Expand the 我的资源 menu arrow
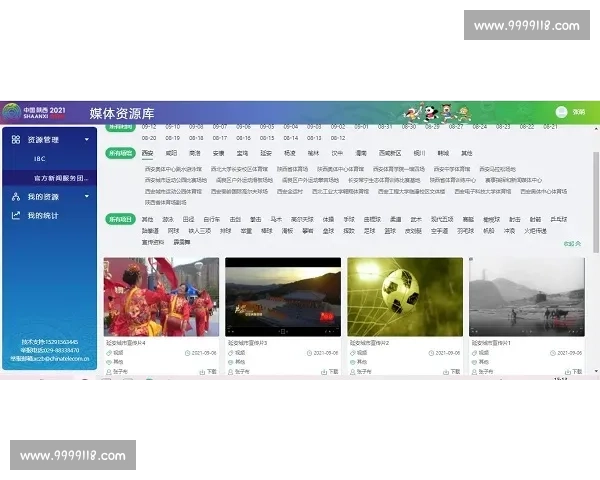Screen dimensions: 600x480 tap(87, 196)
